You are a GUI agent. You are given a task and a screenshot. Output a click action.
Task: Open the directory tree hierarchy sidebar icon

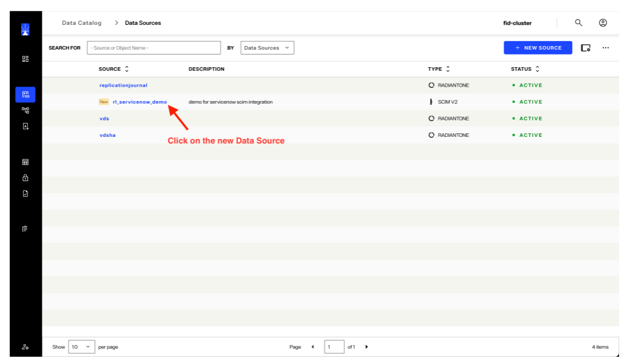tap(25, 111)
